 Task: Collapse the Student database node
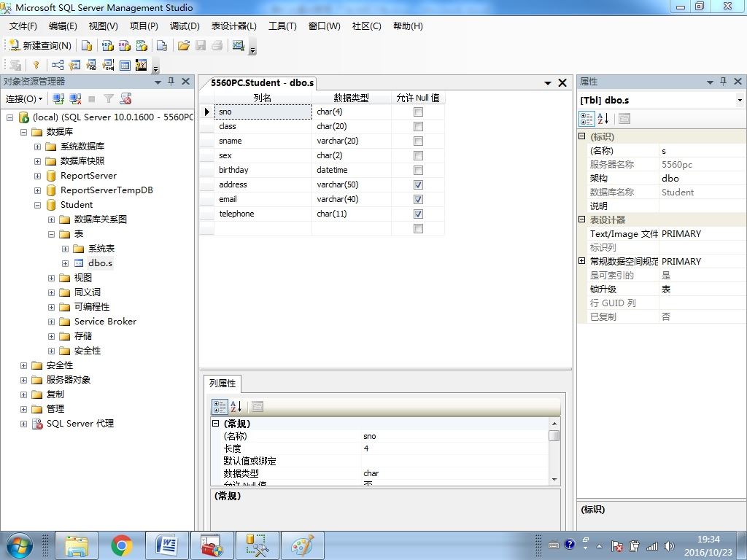tap(38, 205)
